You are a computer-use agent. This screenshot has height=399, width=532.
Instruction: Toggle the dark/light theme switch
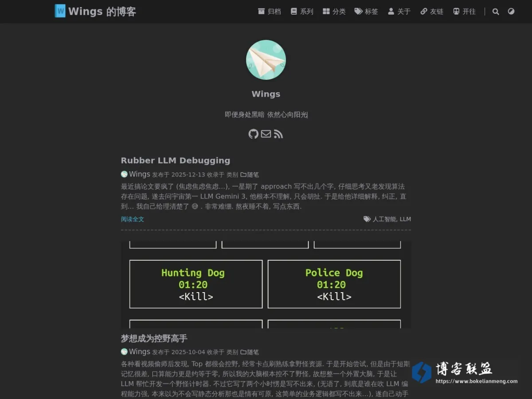click(511, 12)
